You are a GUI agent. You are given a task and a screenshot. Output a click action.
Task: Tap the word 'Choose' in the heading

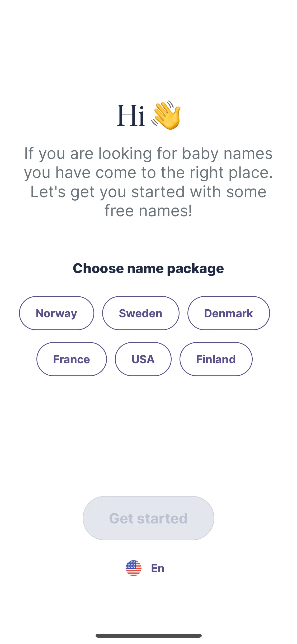[x=98, y=268]
